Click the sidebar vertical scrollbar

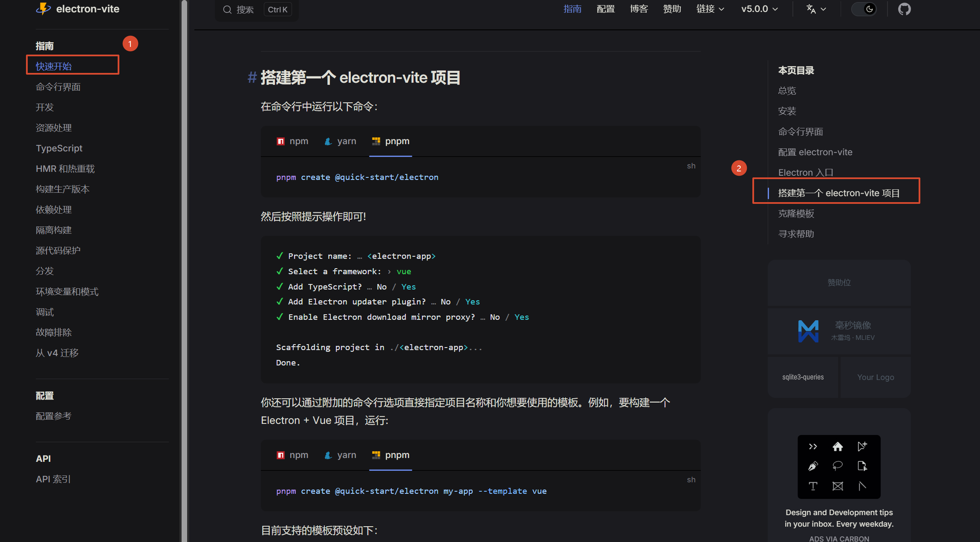(x=184, y=271)
